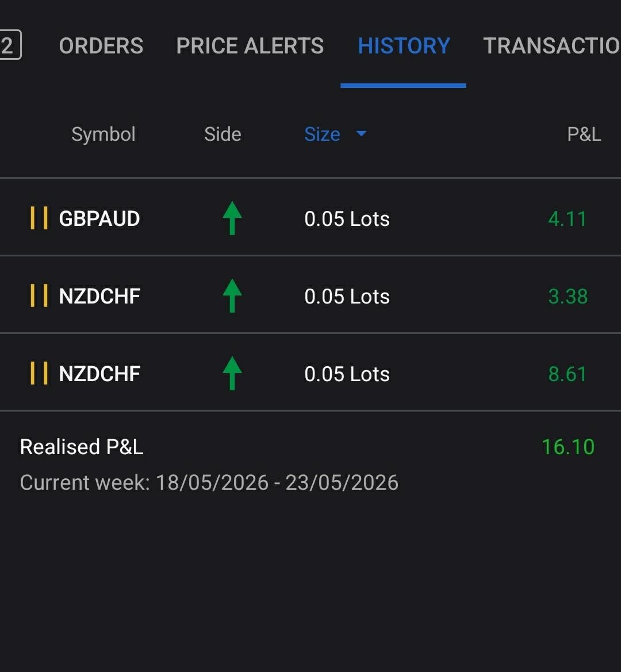Click the yellow bars icon beside GBPAUD
The width and height of the screenshot is (621, 672).
[x=39, y=218]
